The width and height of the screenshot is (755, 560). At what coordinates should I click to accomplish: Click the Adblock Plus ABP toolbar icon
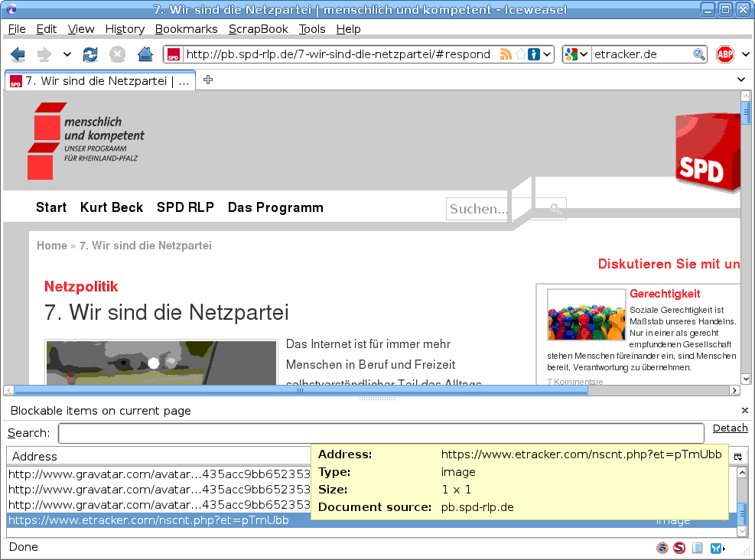[x=724, y=54]
